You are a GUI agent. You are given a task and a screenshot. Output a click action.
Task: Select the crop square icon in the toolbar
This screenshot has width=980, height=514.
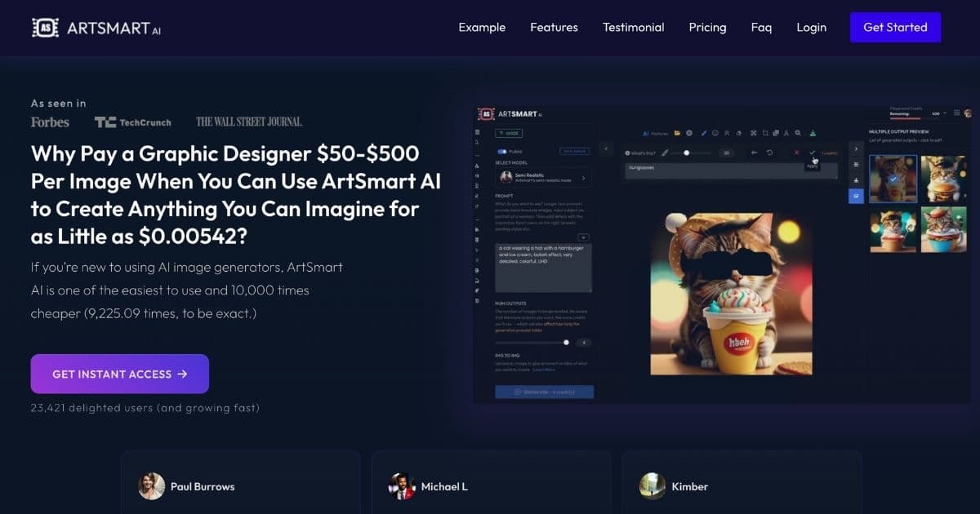(x=764, y=133)
